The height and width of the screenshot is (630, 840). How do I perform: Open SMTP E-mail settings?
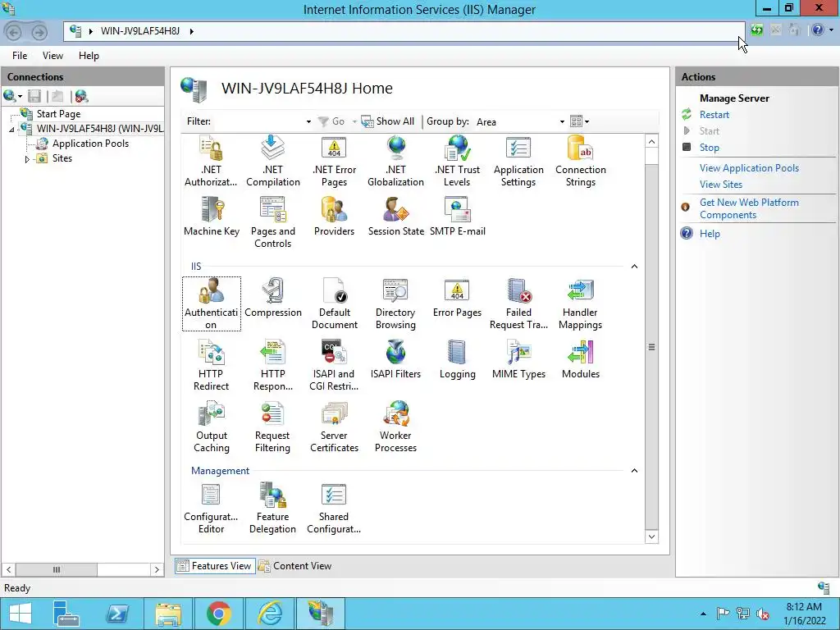[x=458, y=217]
